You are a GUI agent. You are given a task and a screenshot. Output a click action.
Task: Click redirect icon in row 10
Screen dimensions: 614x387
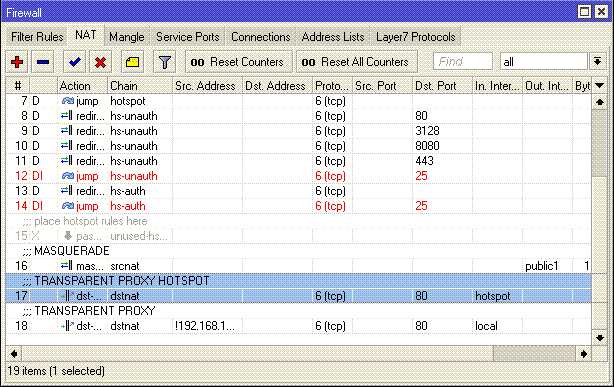67,146
